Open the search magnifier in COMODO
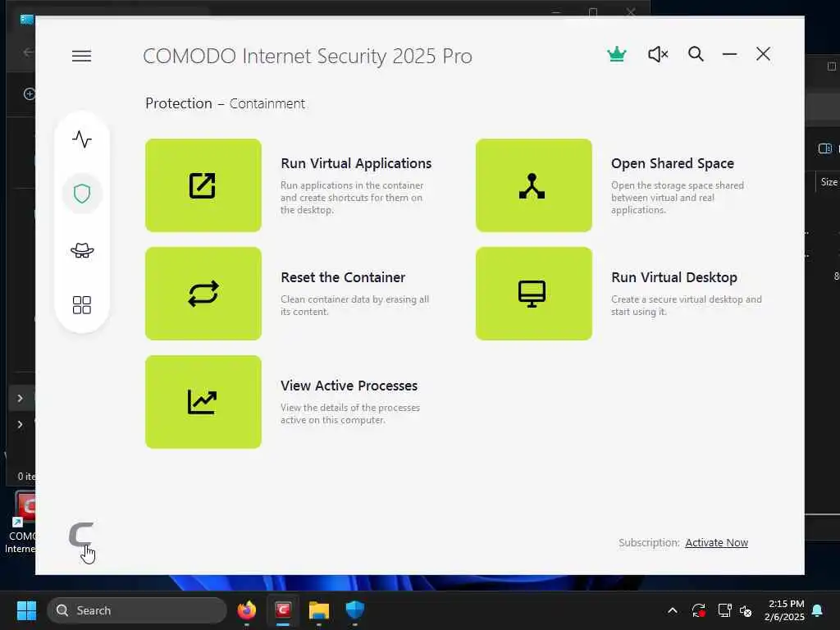This screenshot has width=840, height=630. pos(696,54)
